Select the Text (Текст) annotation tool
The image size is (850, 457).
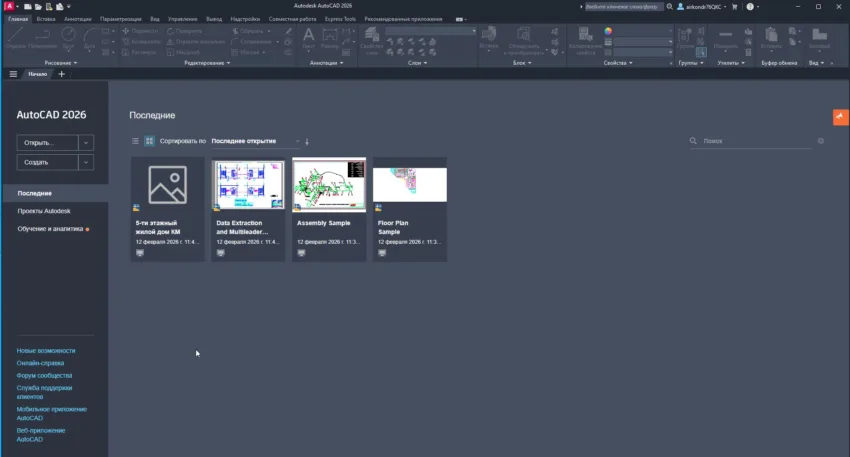(x=308, y=38)
